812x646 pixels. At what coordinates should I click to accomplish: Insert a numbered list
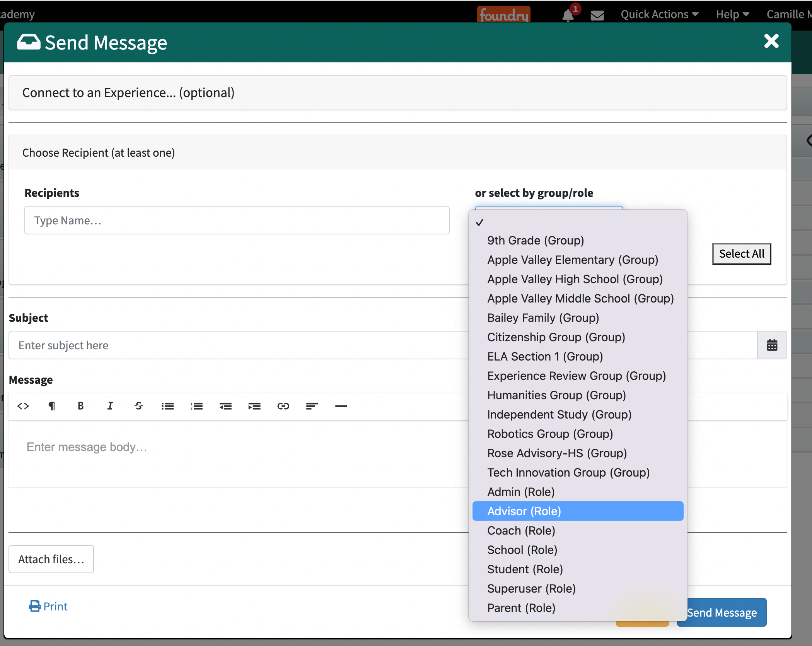196,406
